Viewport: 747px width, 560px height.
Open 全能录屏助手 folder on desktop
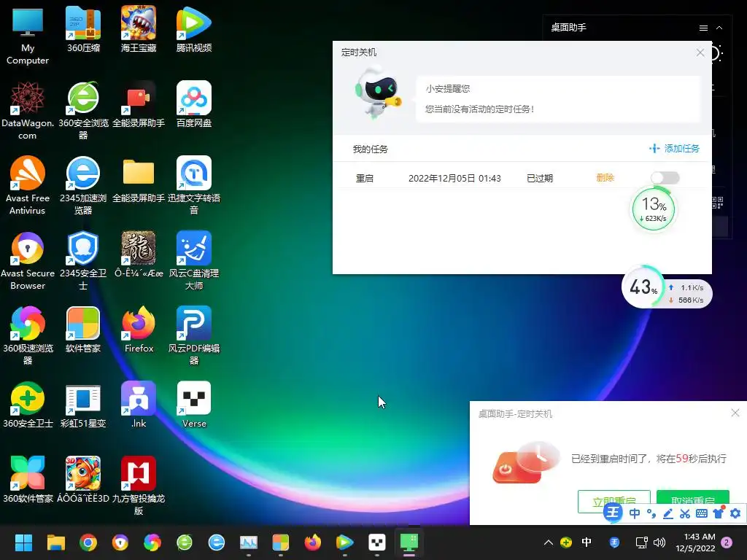pyautogui.click(x=139, y=180)
